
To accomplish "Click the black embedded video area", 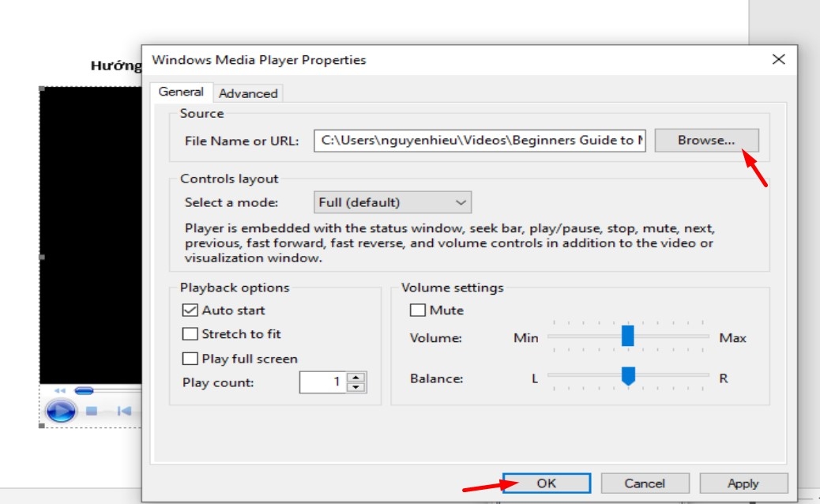I will click(91, 235).
